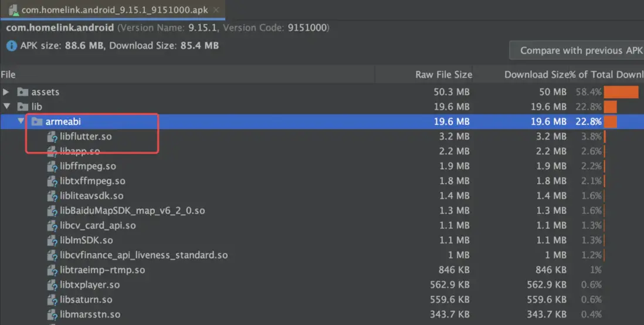Click the lib folder icon
644x325 pixels.
(x=23, y=107)
